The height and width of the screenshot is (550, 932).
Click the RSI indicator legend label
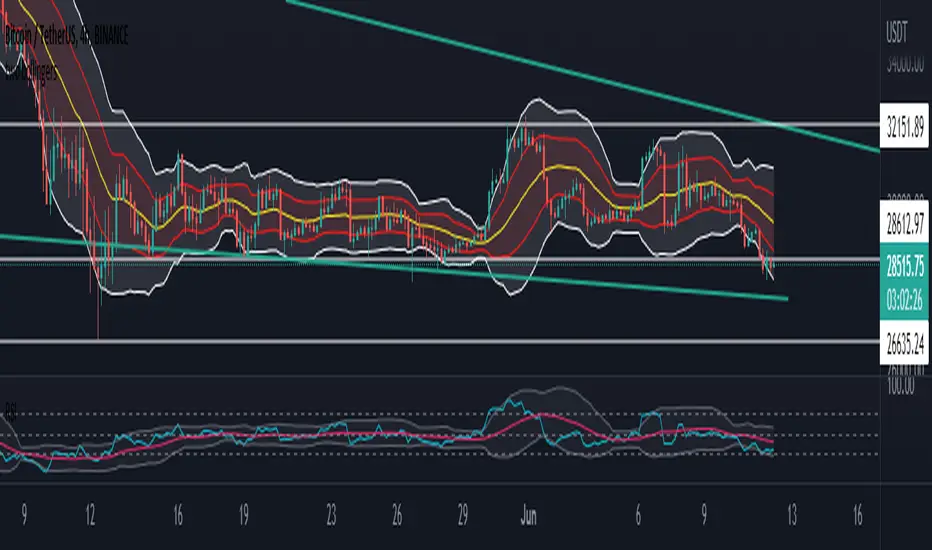(11, 410)
